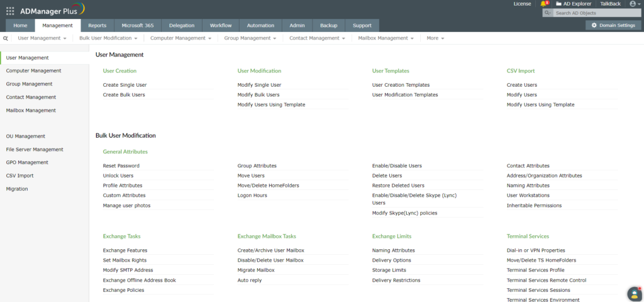Open Unlock Users link
This screenshot has height=302, width=644.
click(x=118, y=176)
